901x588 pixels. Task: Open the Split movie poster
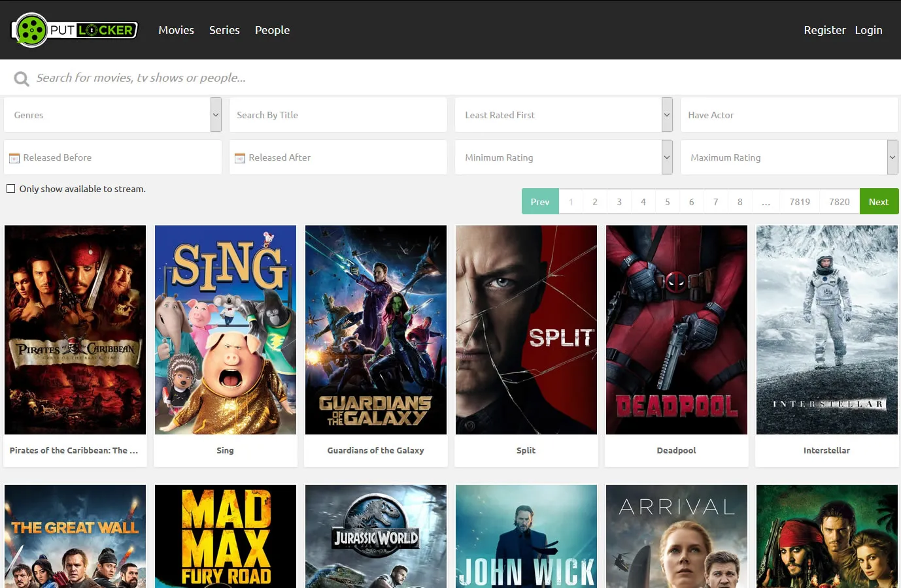pos(526,330)
